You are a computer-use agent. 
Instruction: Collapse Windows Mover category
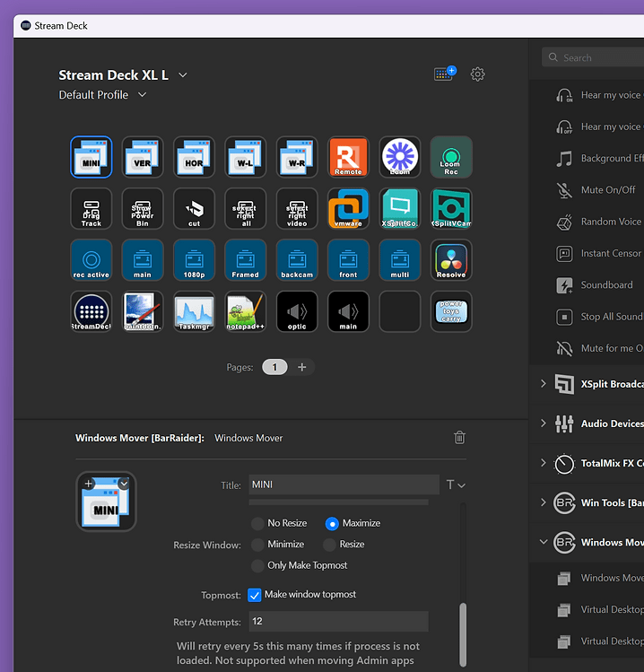(x=544, y=542)
